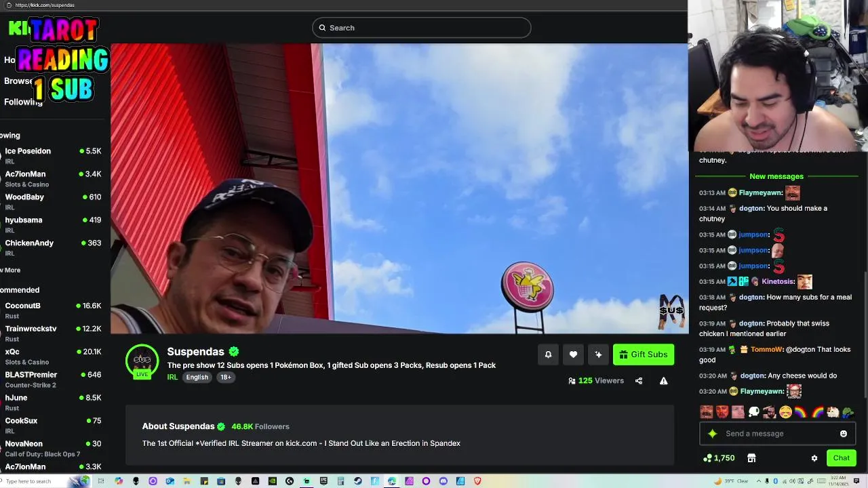Click the Send a message input
Screen dimensions: 868x488
pos(778,434)
